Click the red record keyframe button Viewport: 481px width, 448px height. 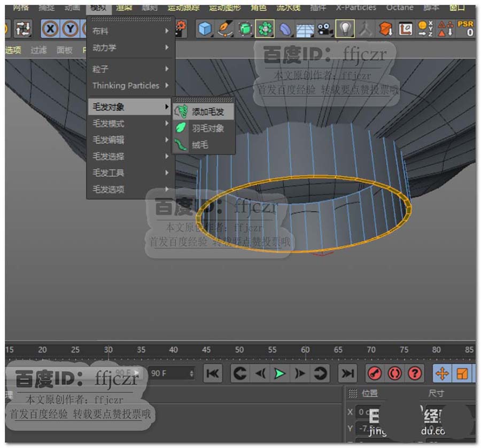click(375, 374)
